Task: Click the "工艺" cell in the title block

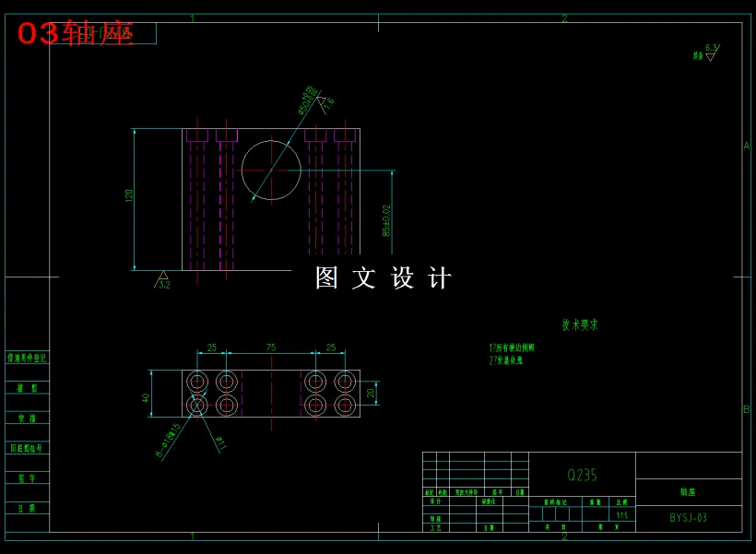Action: tap(435, 528)
